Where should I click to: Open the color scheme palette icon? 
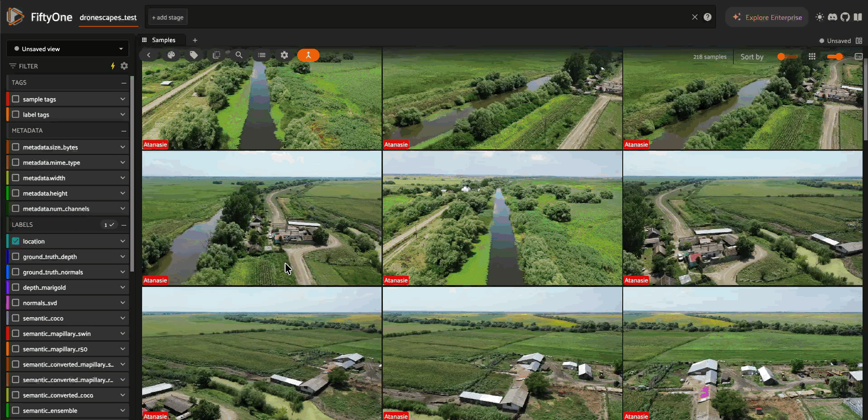pyautogui.click(x=171, y=55)
